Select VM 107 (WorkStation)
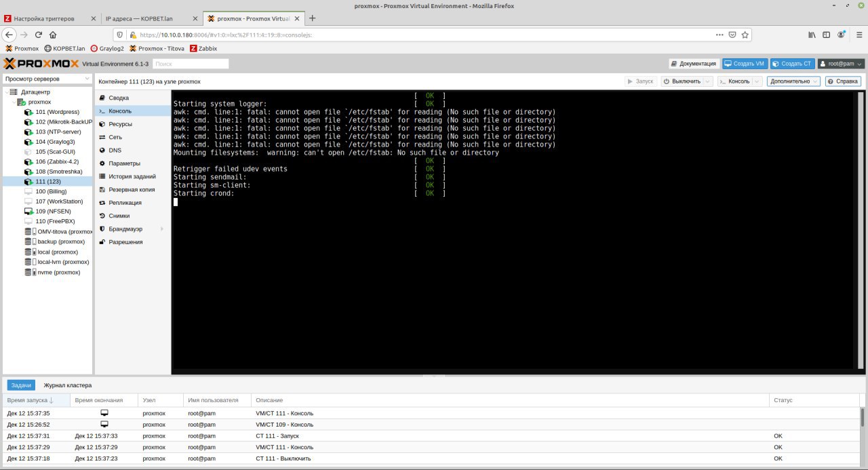This screenshot has width=868, height=470. pyautogui.click(x=59, y=201)
